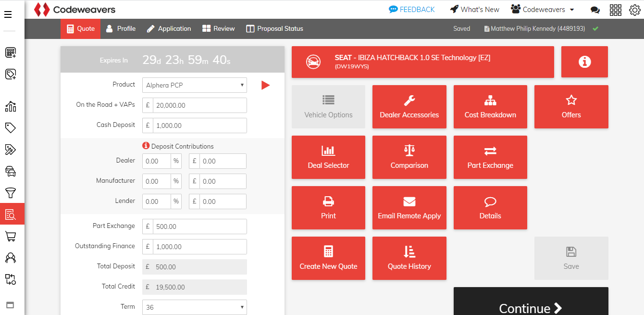Open the settings gear in header
Image resolution: width=644 pixels, height=315 pixels.
click(x=635, y=10)
